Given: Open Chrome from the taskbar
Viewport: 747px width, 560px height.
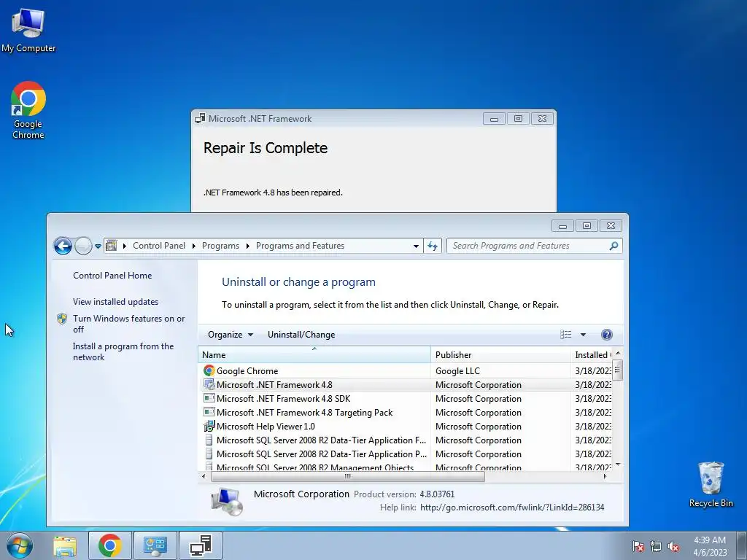Looking at the screenshot, I should (x=110, y=545).
